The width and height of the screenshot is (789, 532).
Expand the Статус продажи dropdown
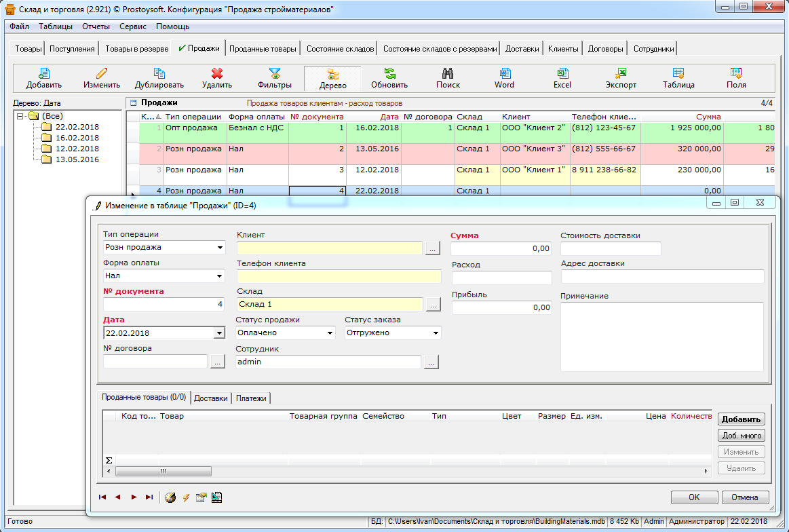pos(330,333)
